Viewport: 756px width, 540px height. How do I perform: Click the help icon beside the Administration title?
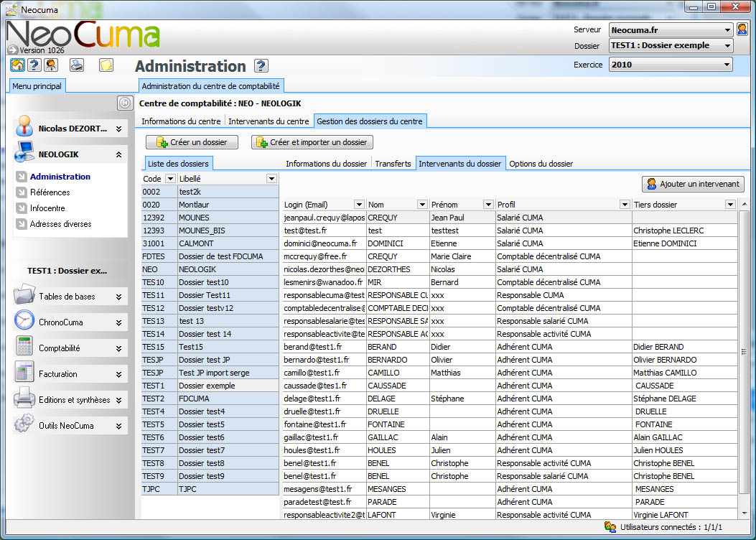(261, 65)
